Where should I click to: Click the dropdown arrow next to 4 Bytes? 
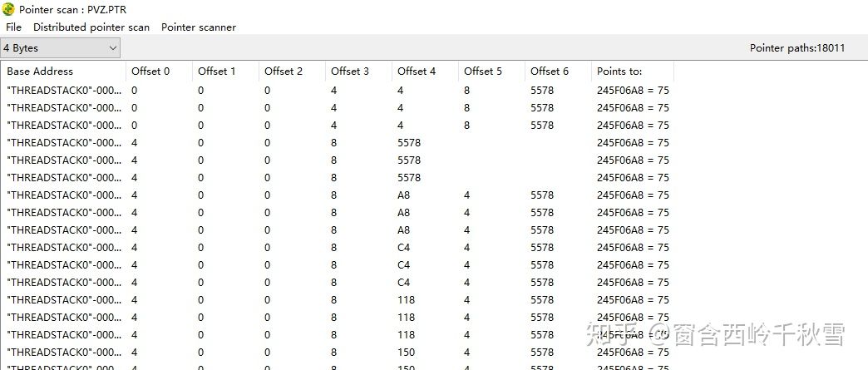113,48
